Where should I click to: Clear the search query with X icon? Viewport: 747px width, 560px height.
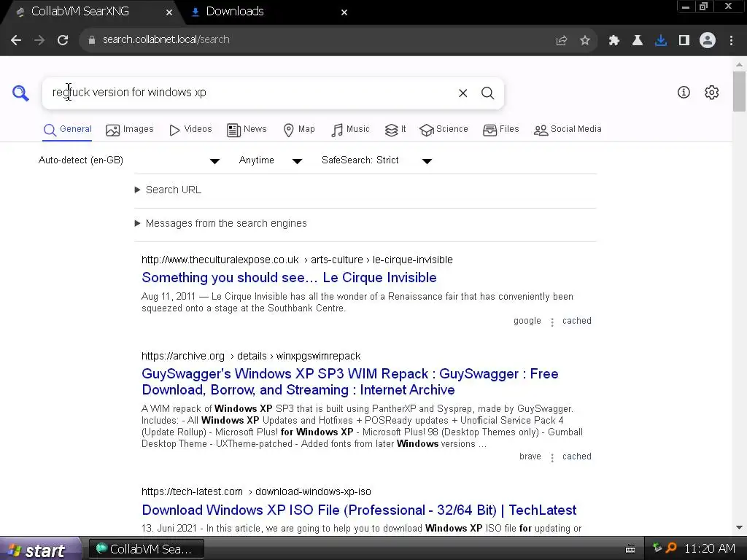tap(462, 93)
